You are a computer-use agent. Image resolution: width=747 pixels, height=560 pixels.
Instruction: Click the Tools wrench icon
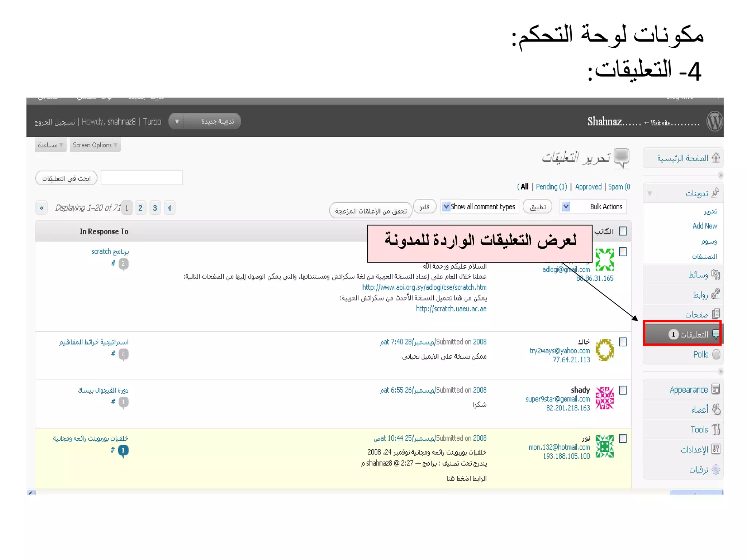click(716, 429)
